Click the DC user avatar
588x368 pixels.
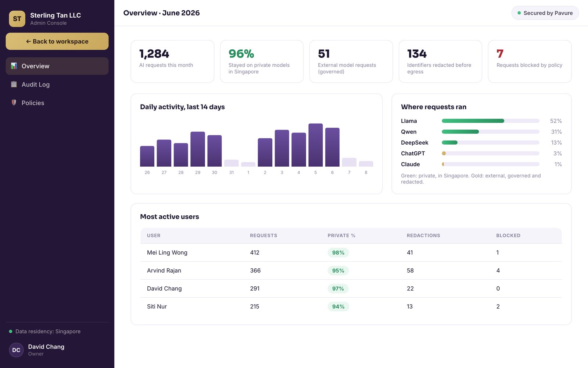tap(16, 350)
